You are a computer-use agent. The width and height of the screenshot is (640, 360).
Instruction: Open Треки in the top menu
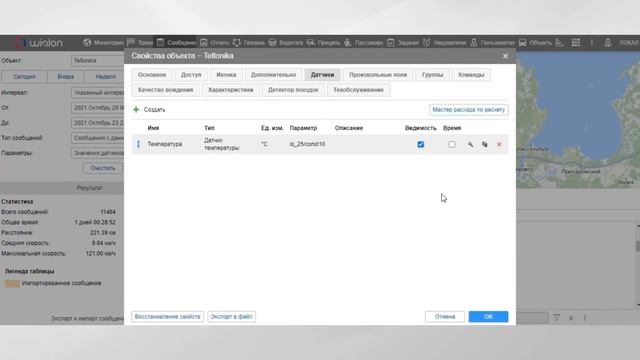click(x=140, y=43)
